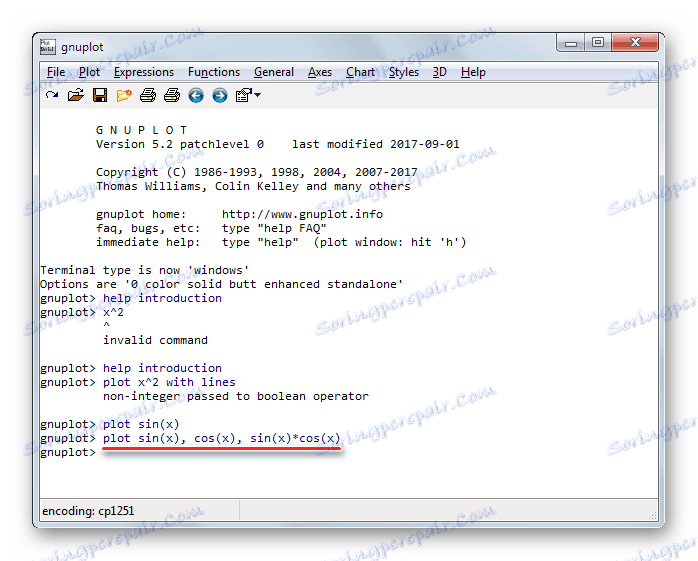Click the 'last modified 2017-09-01' text
698x561 pixels.
pos(376,145)
